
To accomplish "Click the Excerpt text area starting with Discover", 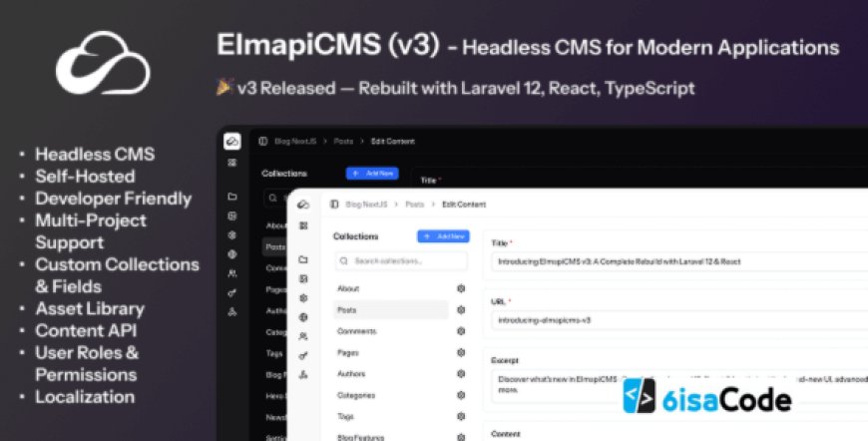I will click(x=679, y=384).
